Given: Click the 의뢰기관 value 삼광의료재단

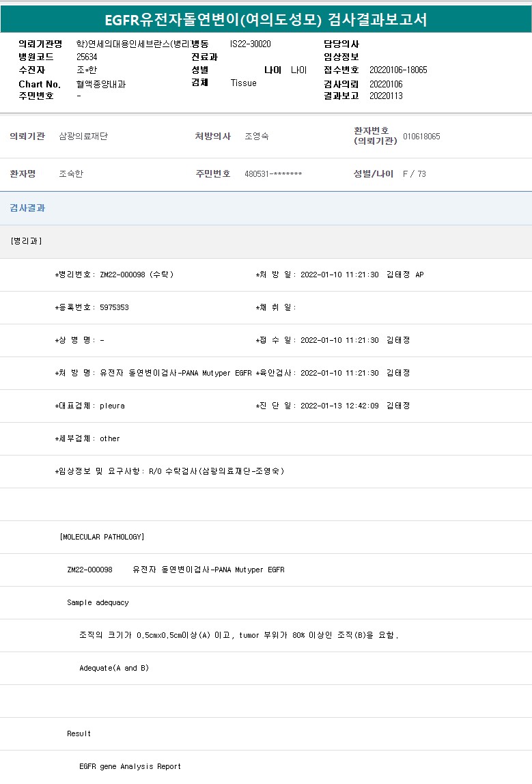Looking at the screenshot, I should (x=83, y=137).
